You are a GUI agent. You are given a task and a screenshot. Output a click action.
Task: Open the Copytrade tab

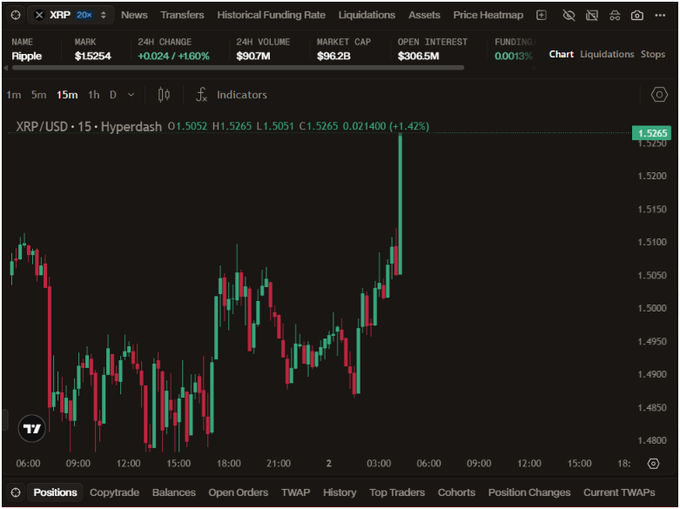[x=114, y=493]
